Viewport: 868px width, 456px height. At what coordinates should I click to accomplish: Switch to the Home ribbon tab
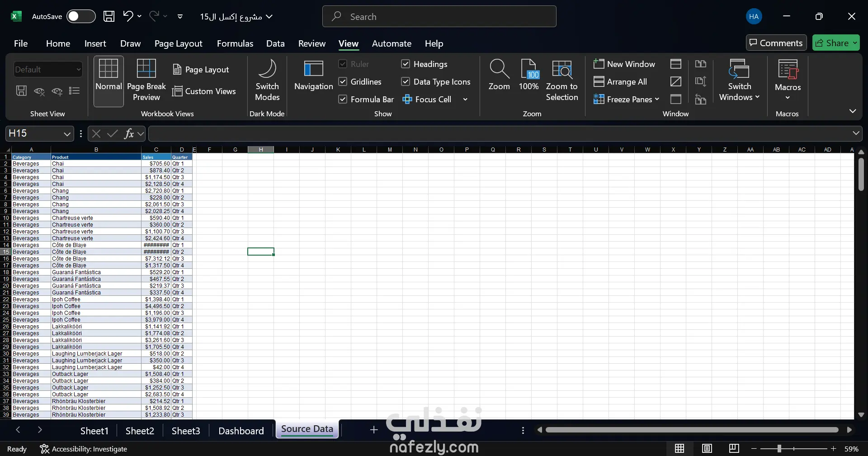(x=58, y=43)
